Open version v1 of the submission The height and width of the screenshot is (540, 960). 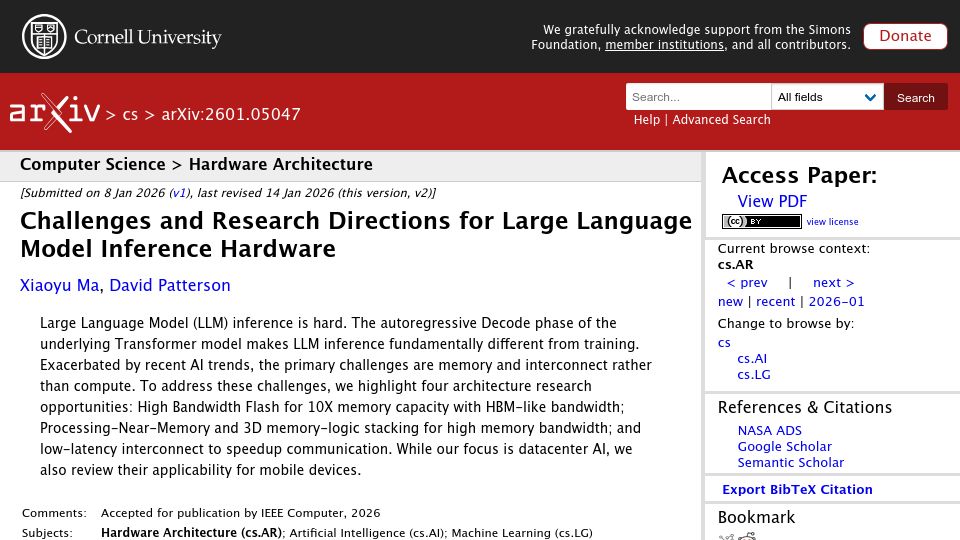pyautogui.click(x=179, y=193)
